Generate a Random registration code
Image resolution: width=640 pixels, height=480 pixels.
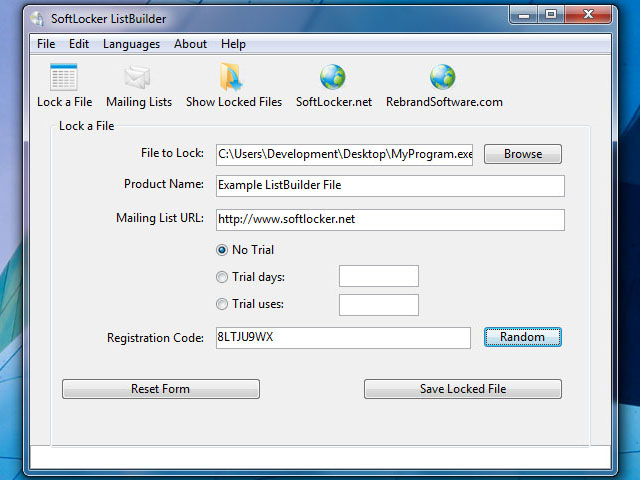[523, 337]
